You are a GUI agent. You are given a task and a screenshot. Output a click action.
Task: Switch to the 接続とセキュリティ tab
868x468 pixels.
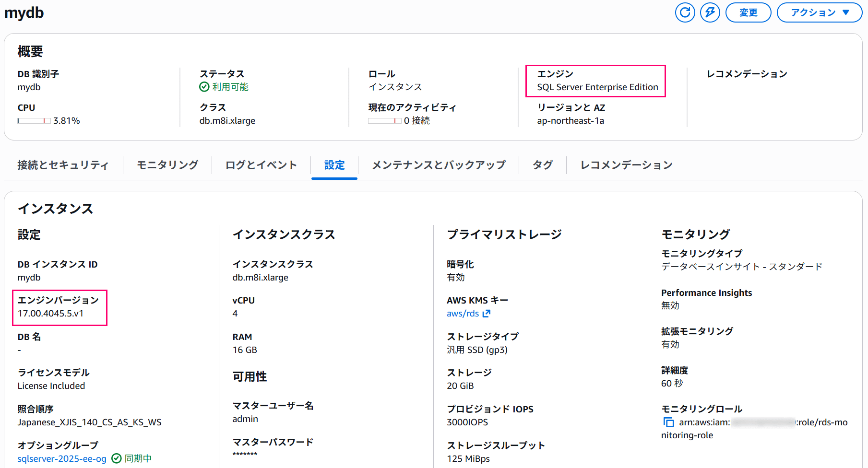63,165
